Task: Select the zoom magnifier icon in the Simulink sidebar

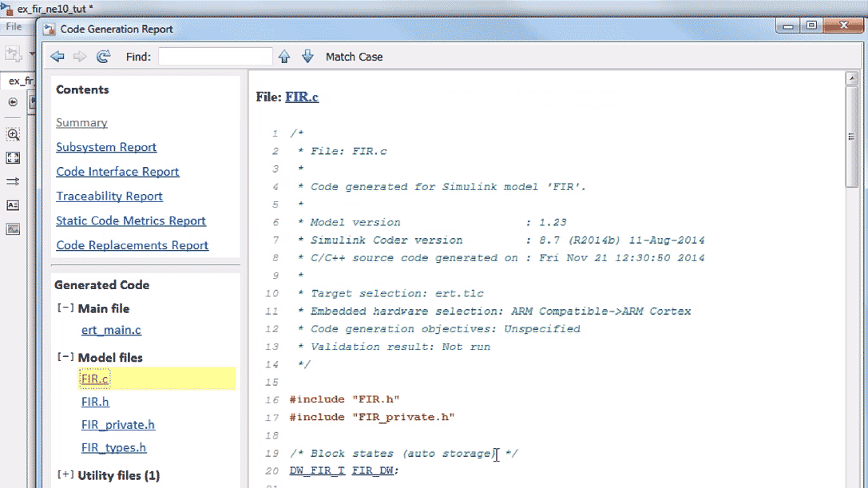Action: click(11, 134)
